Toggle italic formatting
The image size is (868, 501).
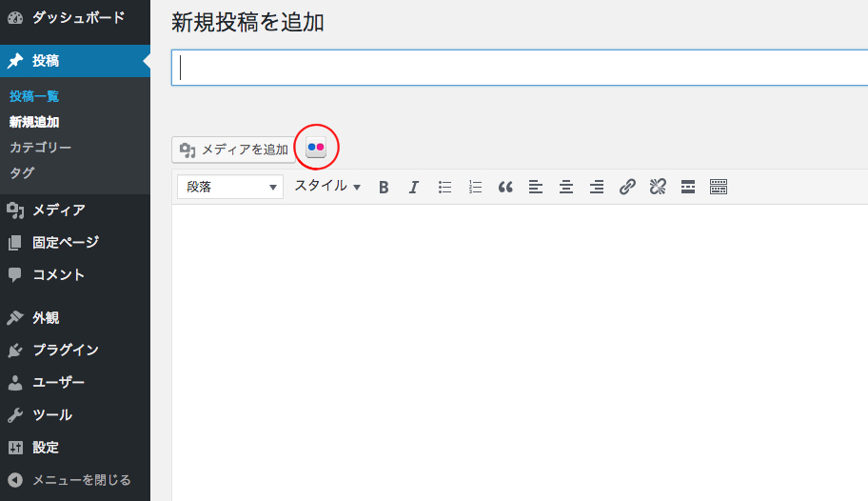click(x=413, y=188)
